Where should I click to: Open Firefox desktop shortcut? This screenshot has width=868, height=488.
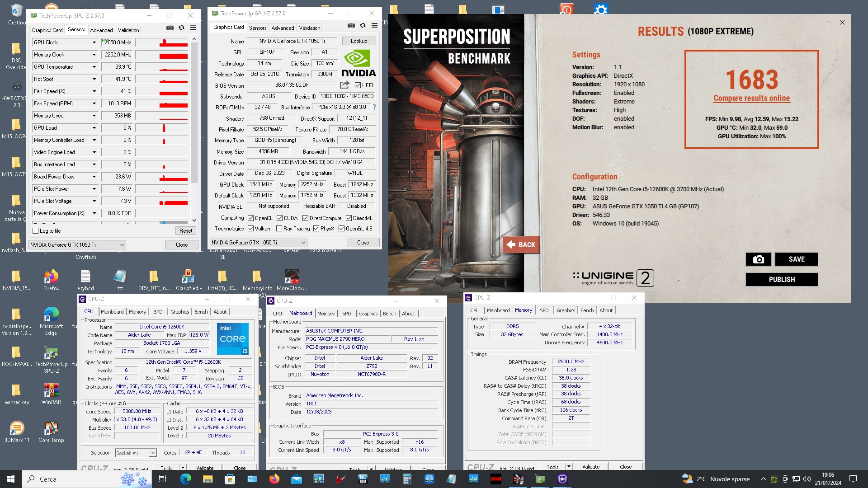51,280
